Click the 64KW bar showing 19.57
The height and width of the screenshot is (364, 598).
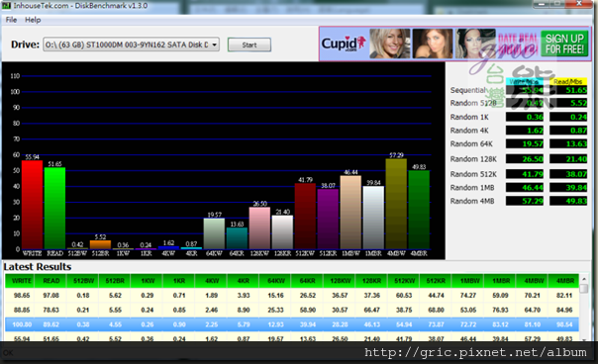point(214,233)
